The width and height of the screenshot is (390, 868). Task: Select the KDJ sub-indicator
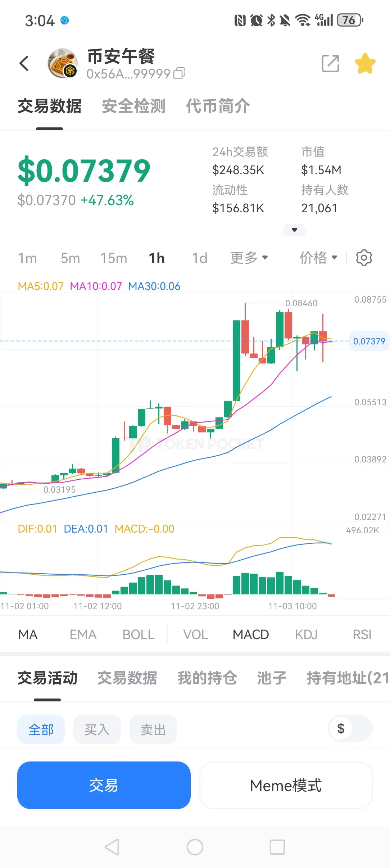(306, 634)
